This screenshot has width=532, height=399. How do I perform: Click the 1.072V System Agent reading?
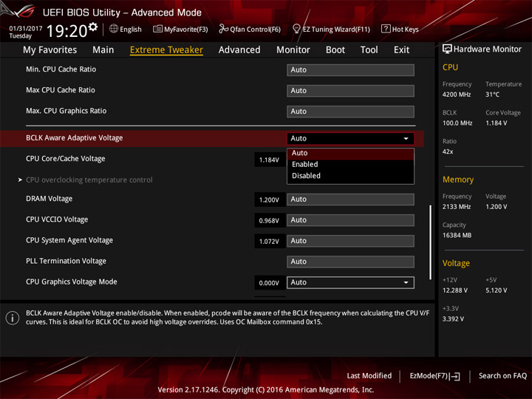pos(269,242)
